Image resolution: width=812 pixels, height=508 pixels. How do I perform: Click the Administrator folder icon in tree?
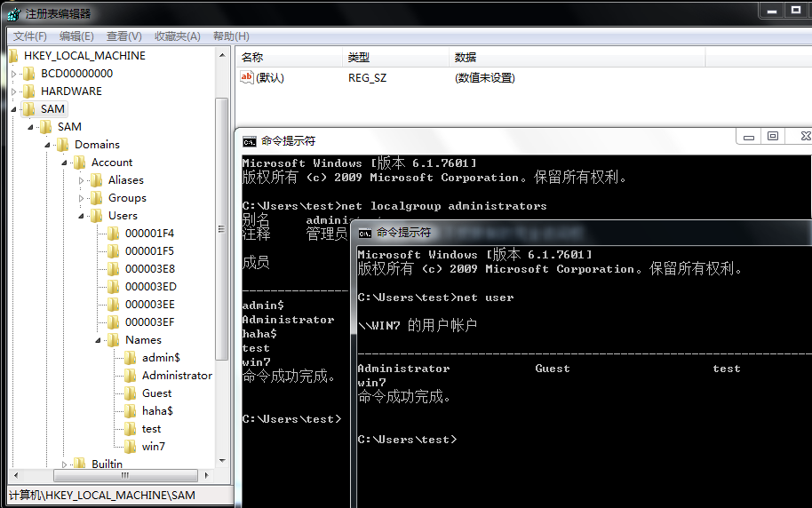[x=131, y=376]
